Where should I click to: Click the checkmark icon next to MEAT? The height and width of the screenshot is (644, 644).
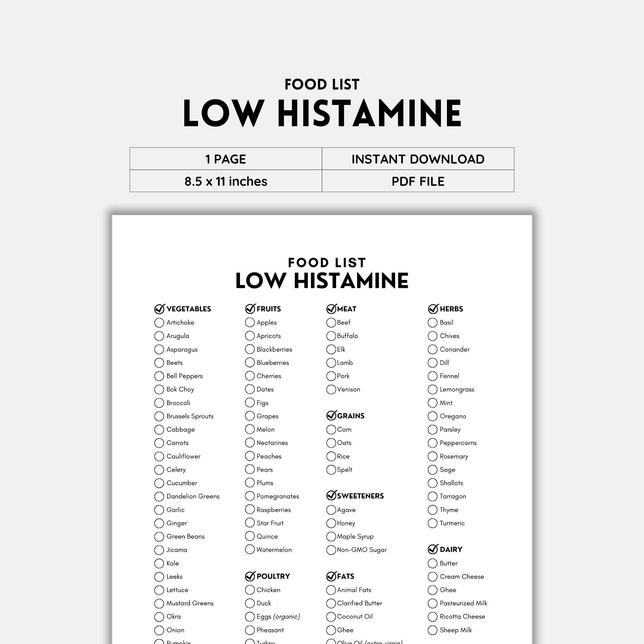[x=331, y=309]
